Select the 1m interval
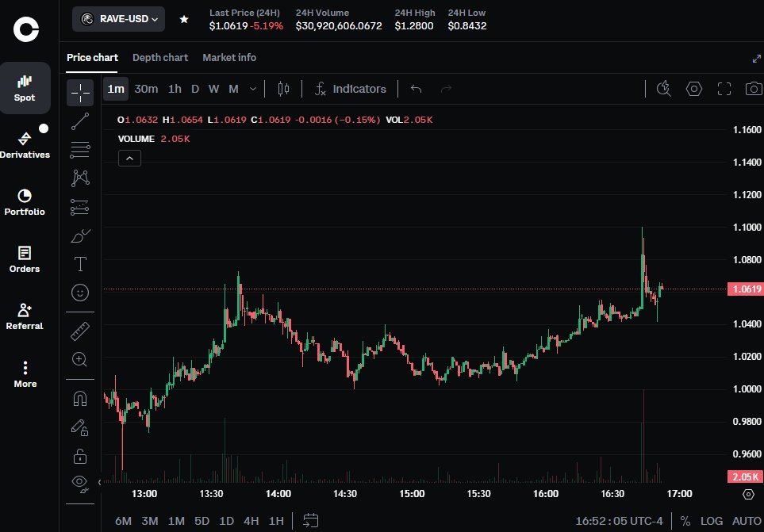Image resolution: width=764 pixels, height=532 pixels. click(116, 89)
